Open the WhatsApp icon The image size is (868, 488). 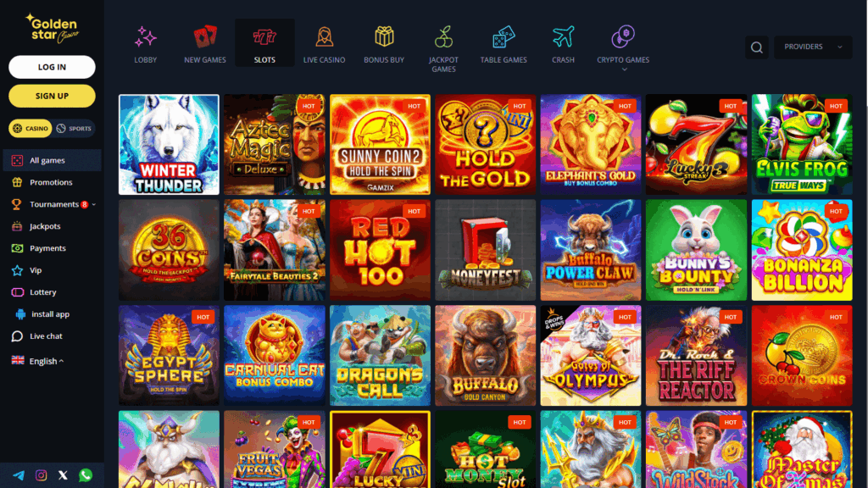[86, 475]
